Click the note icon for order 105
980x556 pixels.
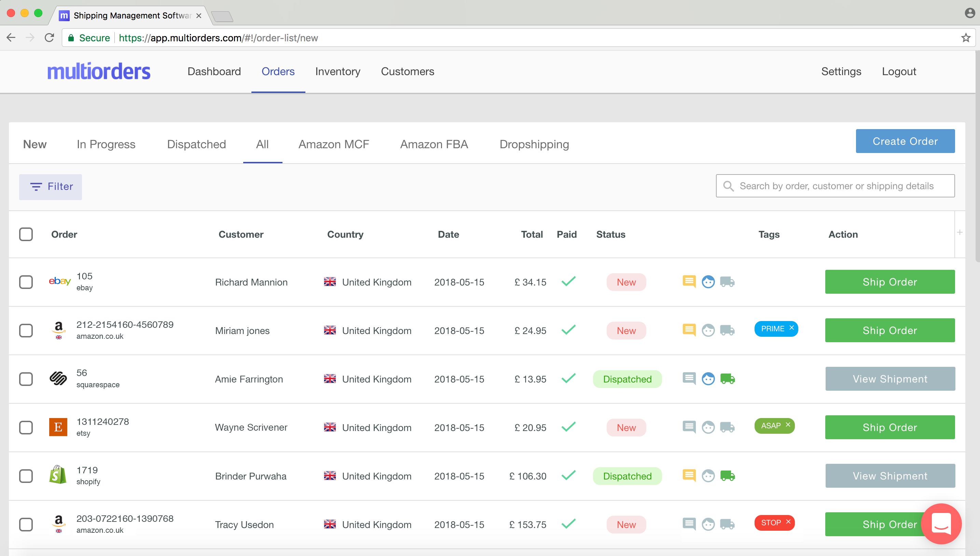(689, 282)
